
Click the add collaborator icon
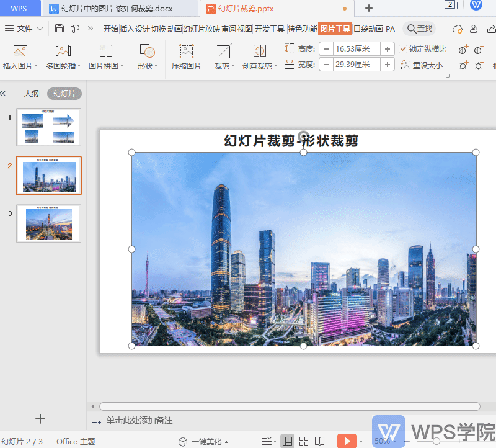coord(474,29)
